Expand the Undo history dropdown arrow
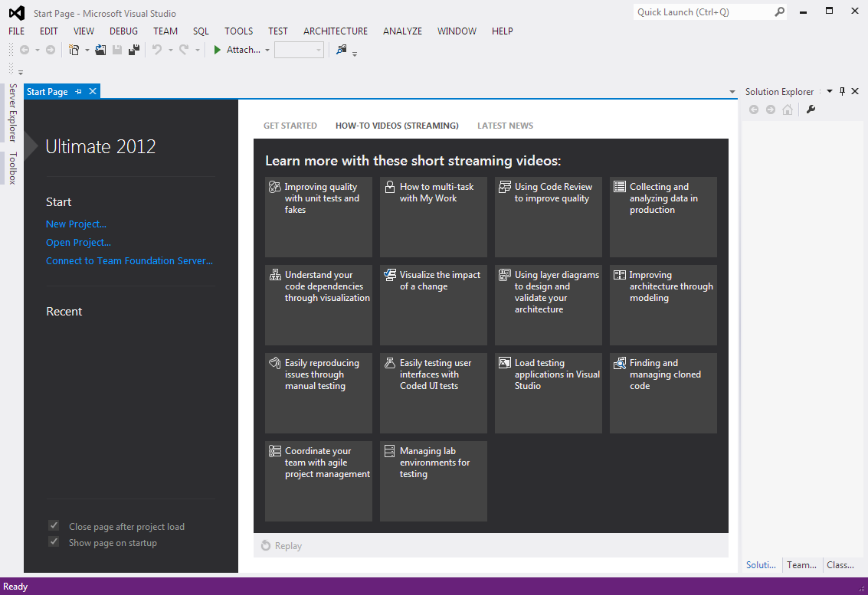Viewport: 868px width, 595px height. coord(171,51)
